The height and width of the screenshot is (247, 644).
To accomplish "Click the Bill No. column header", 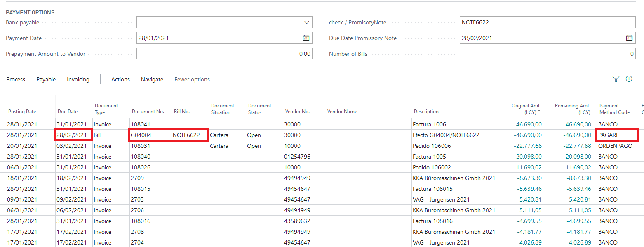I will (x=182, y=112).
